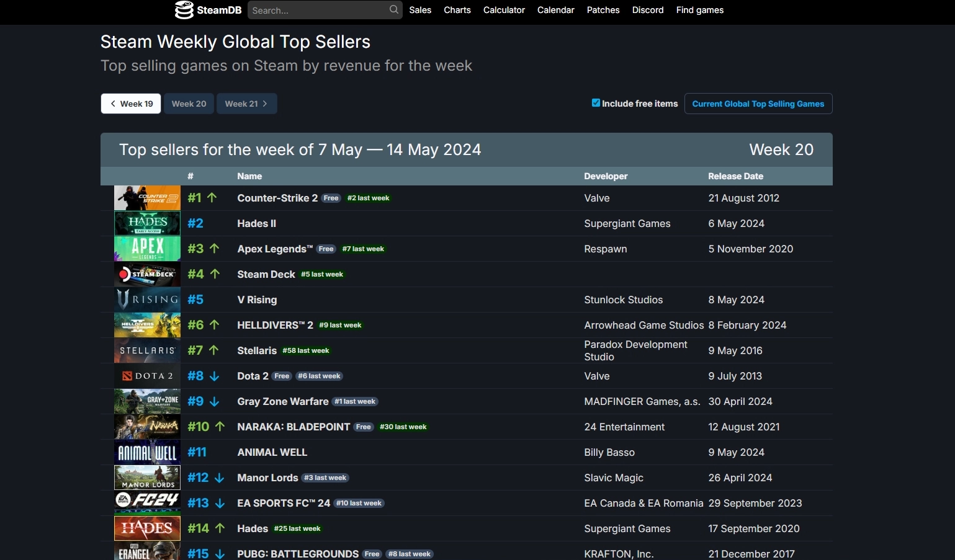Click up arrow beside #3 rank

tap(214, 248)
